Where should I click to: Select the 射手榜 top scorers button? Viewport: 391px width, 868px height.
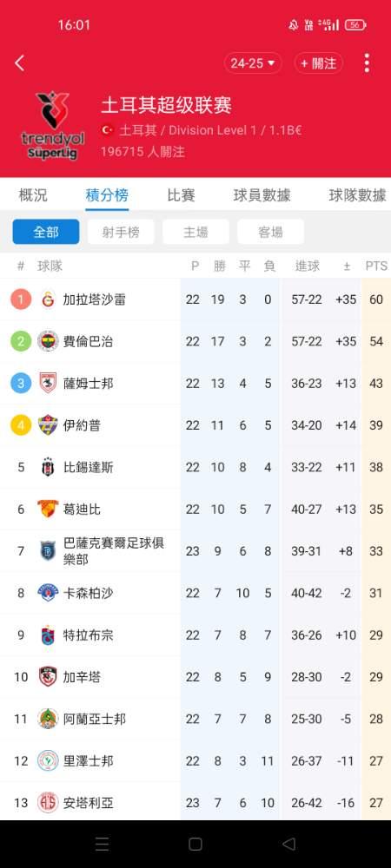[x=121, y=232]
